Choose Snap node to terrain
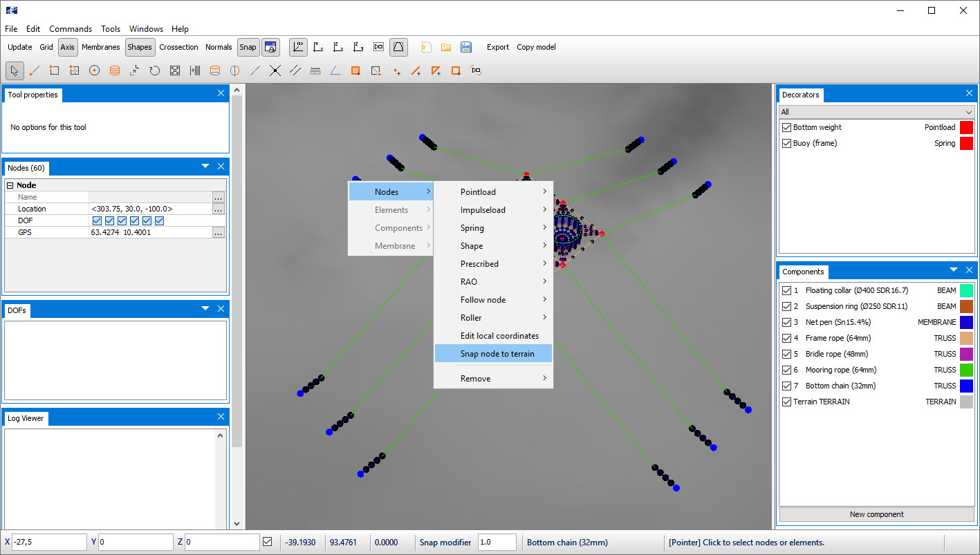 [494, 354]
